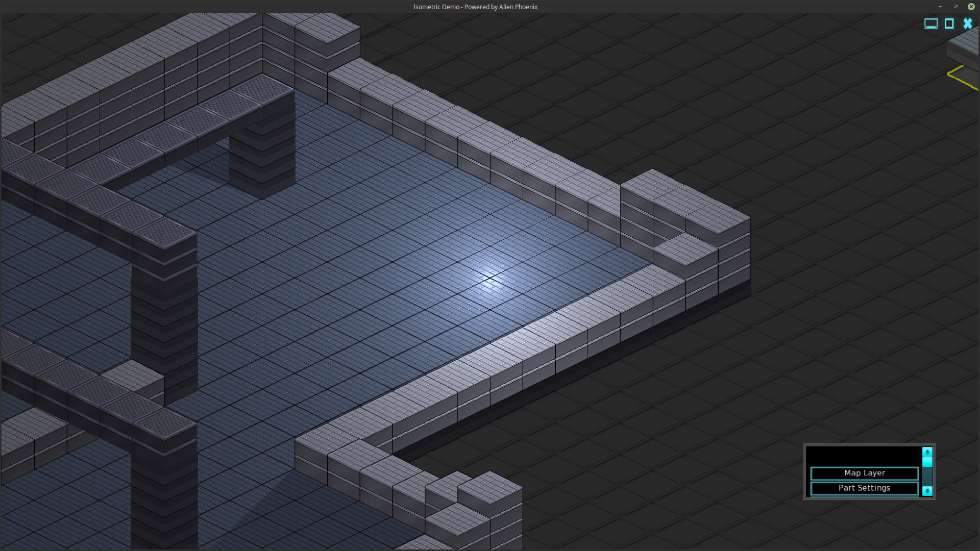The image size is (980, 551).
Task: Close window with green title bar button
Action: click(971, 7)
